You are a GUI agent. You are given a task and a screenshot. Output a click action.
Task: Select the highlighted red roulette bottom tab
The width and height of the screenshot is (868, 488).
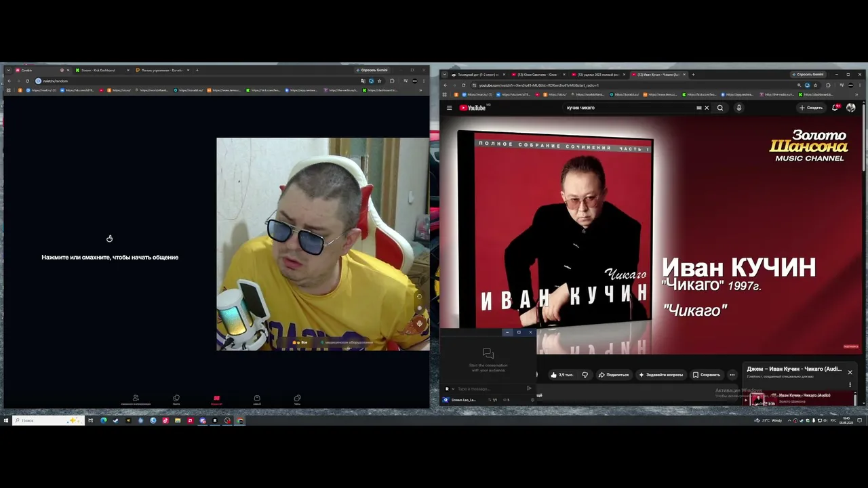click(x=216, y=400)
